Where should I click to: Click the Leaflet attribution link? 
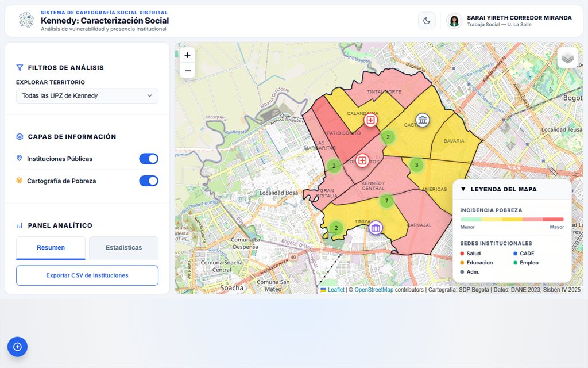pyautogui.click(x=336, y=290)
